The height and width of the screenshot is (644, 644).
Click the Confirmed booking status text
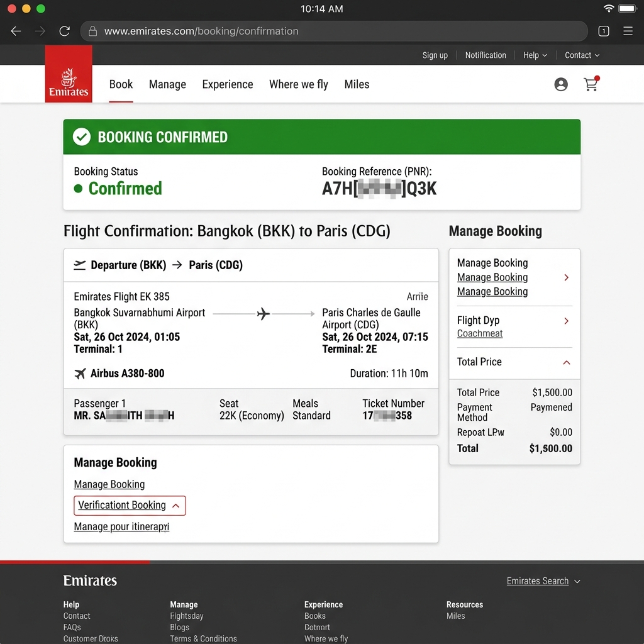(125, 189)
